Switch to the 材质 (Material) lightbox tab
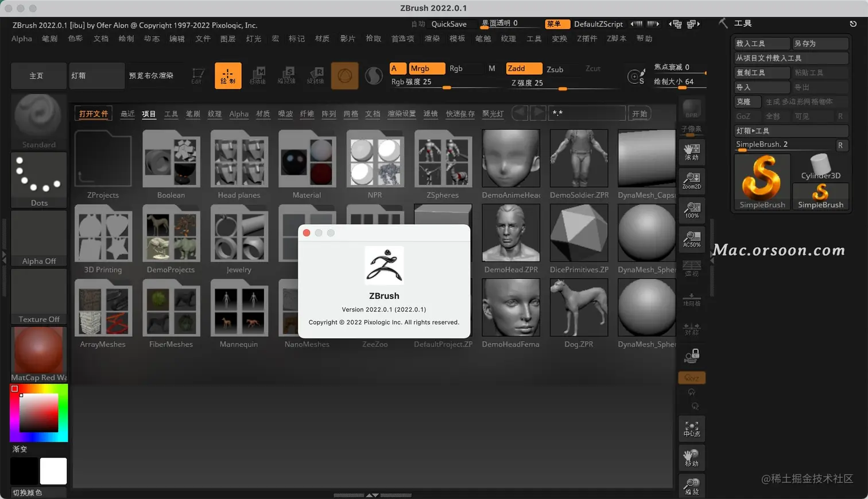The width and height of the screenshot is (868, 499). click(x=263, y=114)
